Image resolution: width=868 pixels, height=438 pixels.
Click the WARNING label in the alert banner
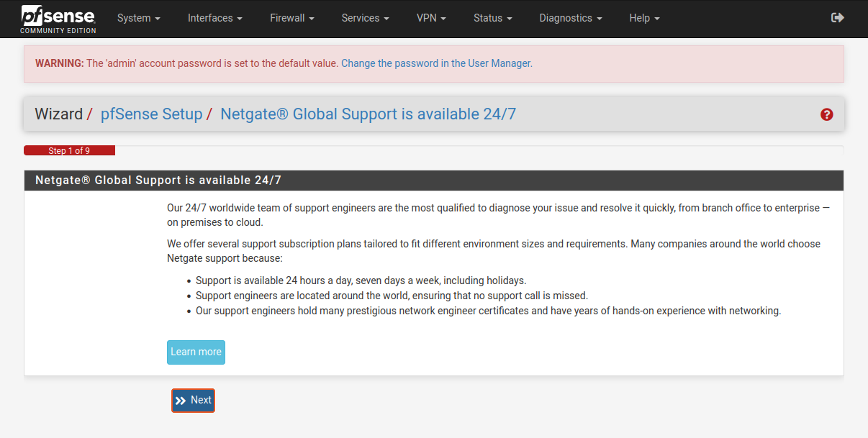[60, 63]
